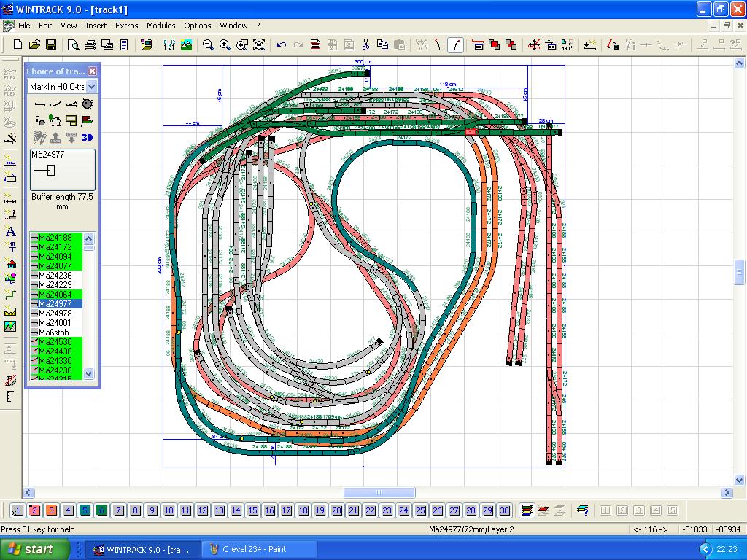Open the File menu
This screenshot has height=560, width=747.
coord(24,26)
